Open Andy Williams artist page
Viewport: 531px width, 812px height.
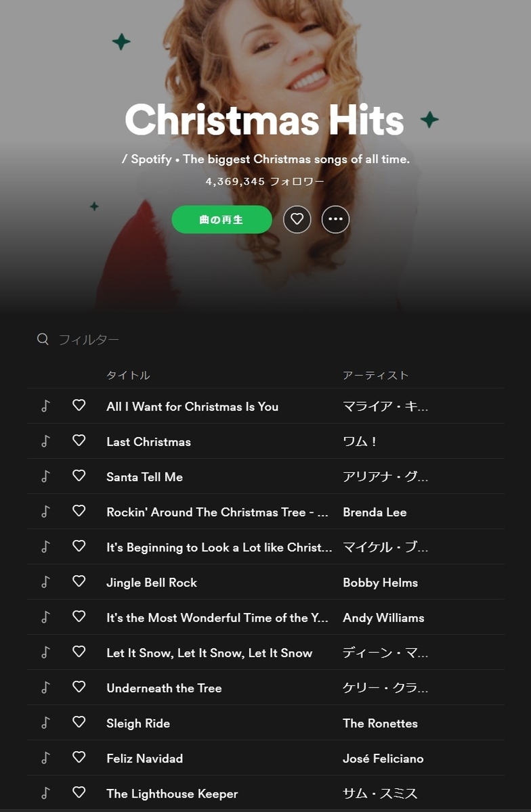pos(383,618)
